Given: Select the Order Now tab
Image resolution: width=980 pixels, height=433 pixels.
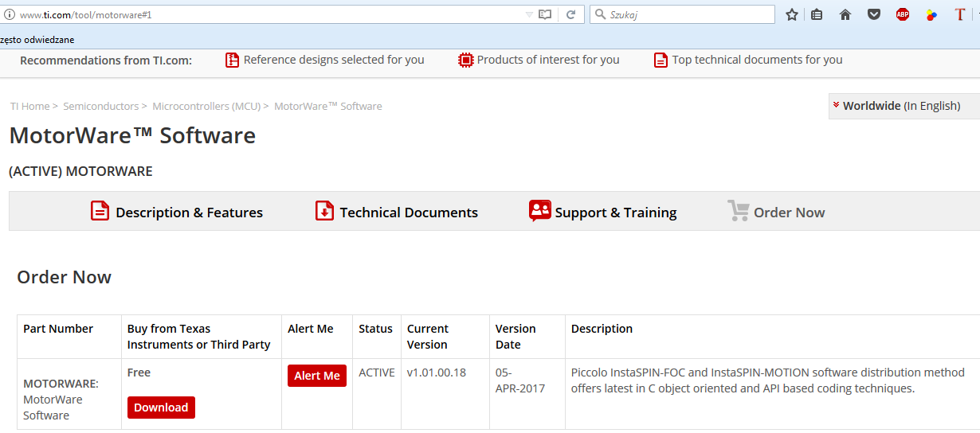Looking at the screenshot, I should (789, 213).
